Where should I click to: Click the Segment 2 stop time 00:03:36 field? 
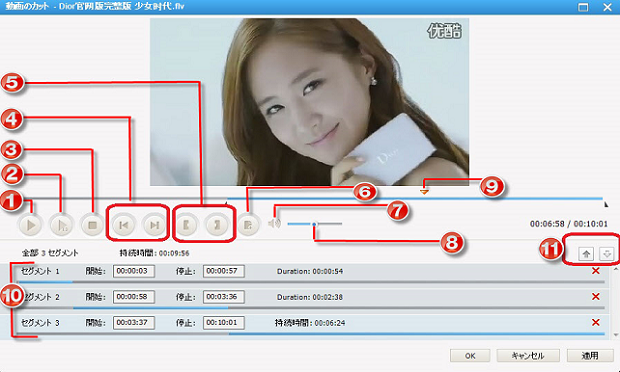coord(224,297)
